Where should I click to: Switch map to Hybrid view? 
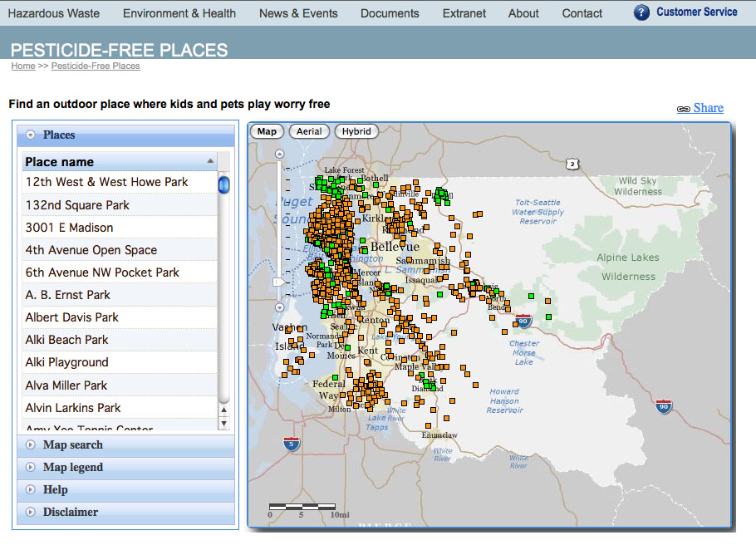click(356, 131)
